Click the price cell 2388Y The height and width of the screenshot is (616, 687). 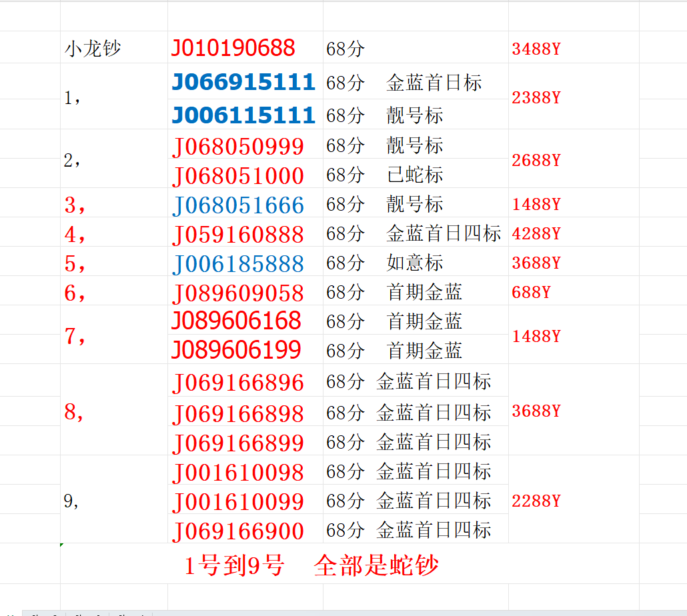pos(536,98)
